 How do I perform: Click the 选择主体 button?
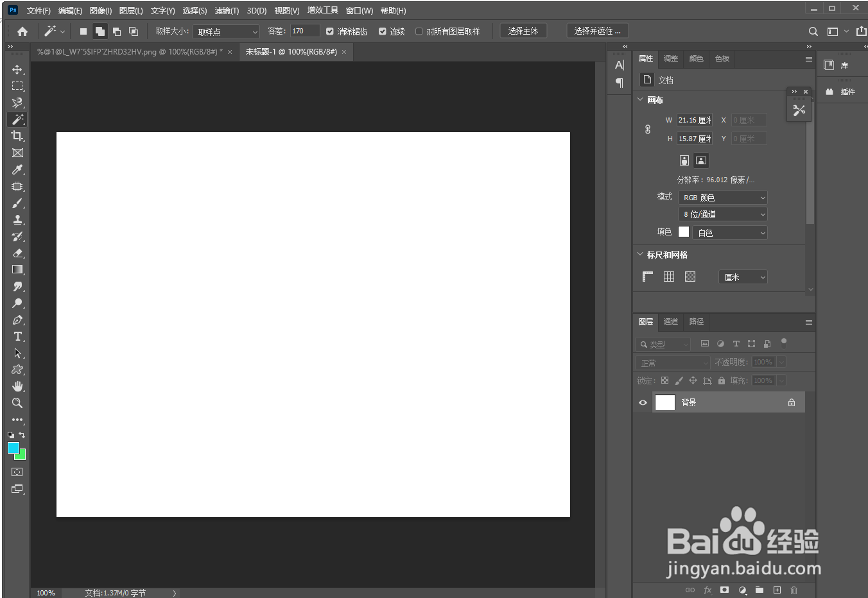click(x=523, y=31)
